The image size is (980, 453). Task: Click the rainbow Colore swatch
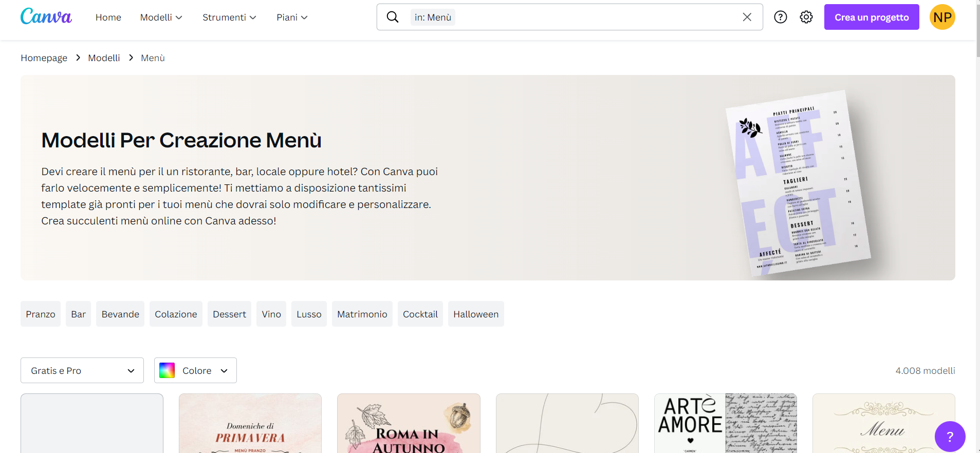(x=167, y=370)
